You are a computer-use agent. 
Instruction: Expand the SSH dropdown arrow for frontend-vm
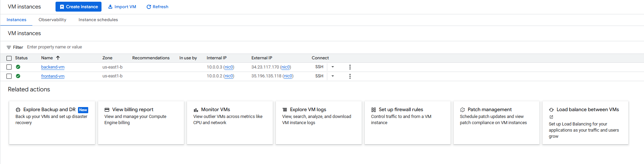(333, 76)
